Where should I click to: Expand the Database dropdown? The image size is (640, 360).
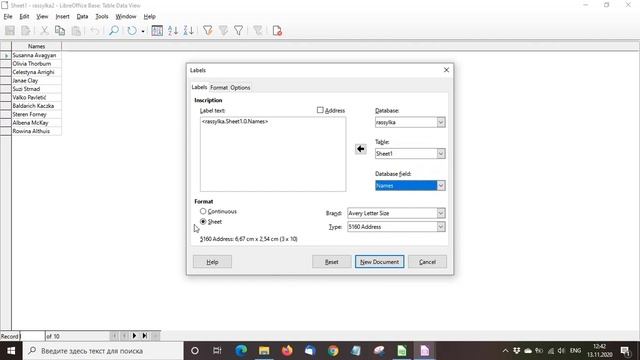[x=441, y=122]
